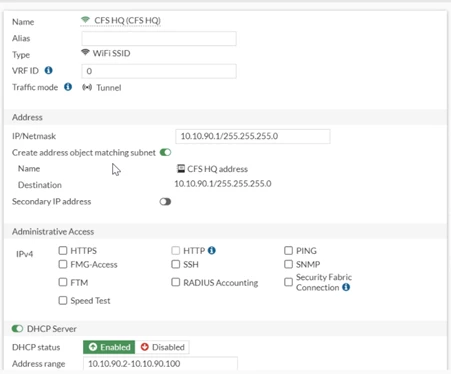Enable PING administrative access
This screenshot has height=374, width=451.
point(288,250)
